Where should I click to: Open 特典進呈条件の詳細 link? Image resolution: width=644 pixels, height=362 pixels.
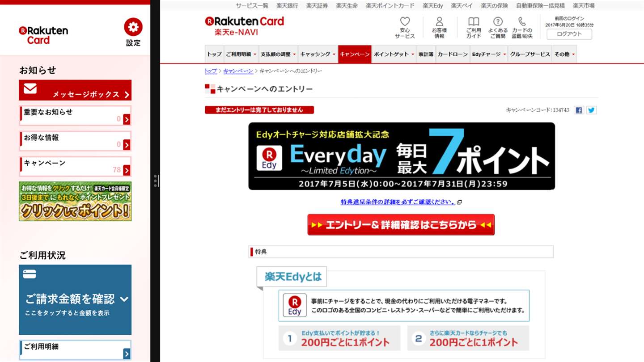coord(398,202)
